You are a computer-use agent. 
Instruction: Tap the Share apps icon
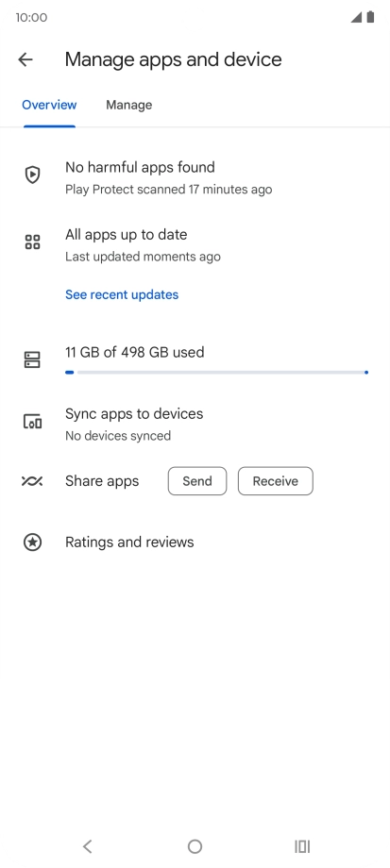32,481
